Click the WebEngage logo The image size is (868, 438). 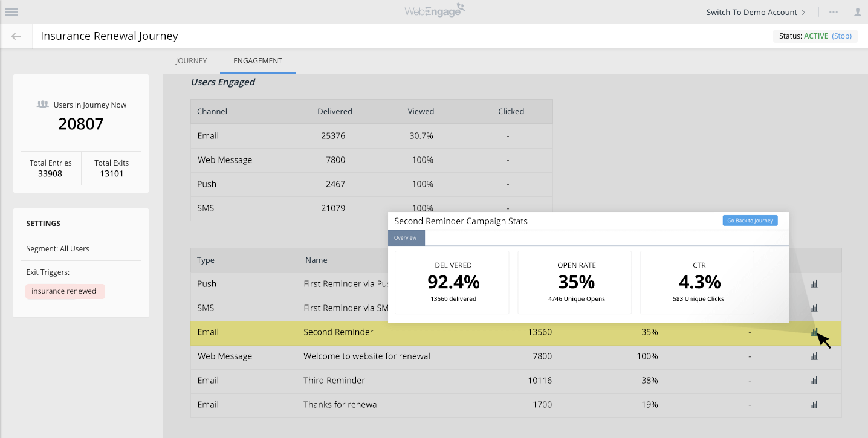pos(435,11)
